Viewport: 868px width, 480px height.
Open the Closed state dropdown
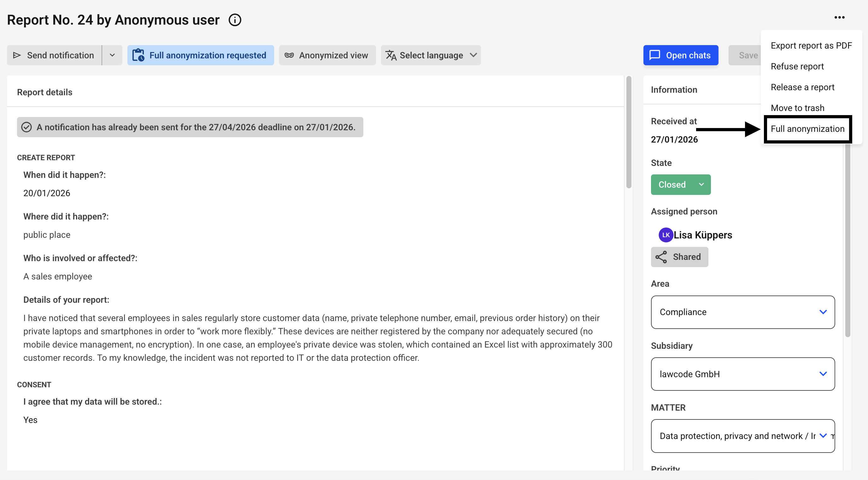click(x=680, y=184)
